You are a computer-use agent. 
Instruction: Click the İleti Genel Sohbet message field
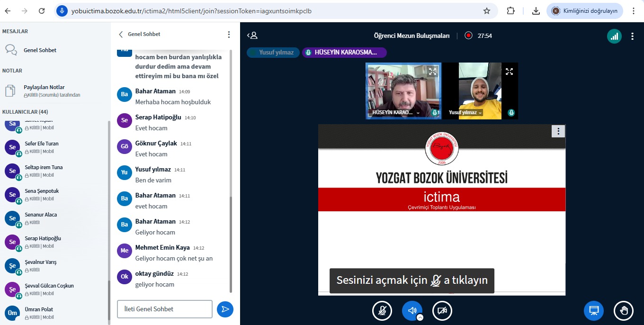(165, 309)
